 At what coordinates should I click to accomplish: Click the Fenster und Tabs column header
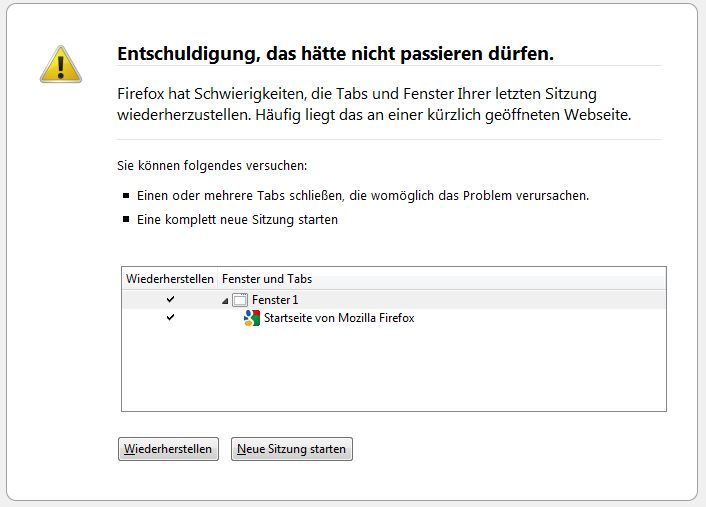(x=267, y=279)
